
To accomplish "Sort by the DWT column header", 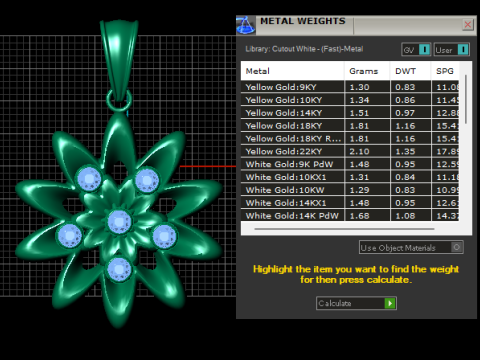I will coord(410,71).
